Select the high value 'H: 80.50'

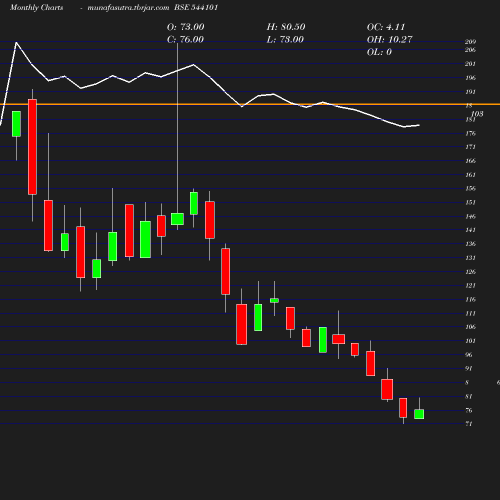pyautogui.click(x=286, y=27)
